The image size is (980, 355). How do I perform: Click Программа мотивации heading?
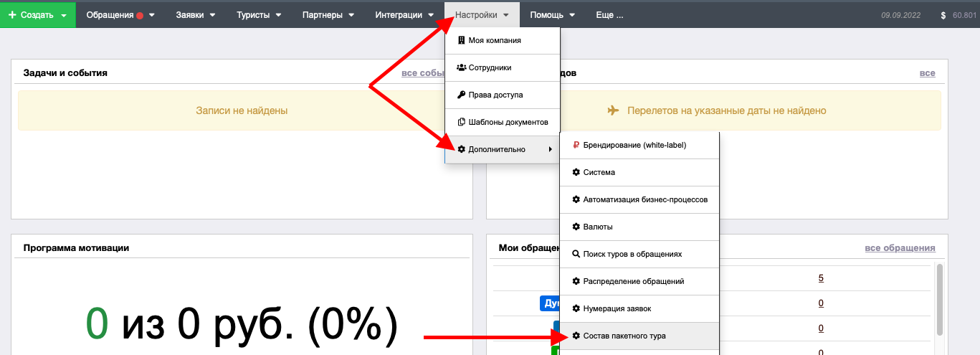coord(76,247)
